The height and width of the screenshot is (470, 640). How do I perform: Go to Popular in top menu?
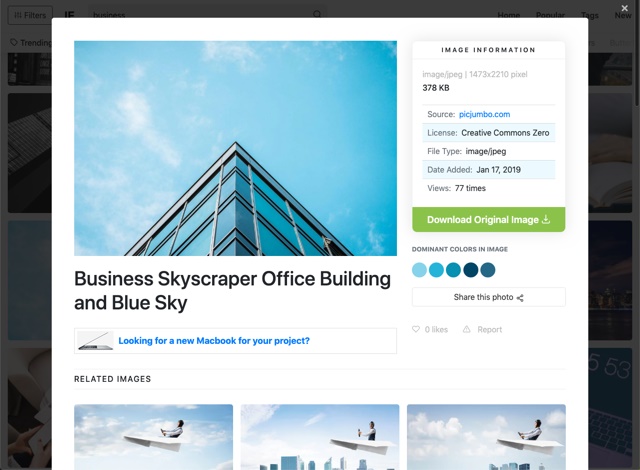tap(550, 15)
